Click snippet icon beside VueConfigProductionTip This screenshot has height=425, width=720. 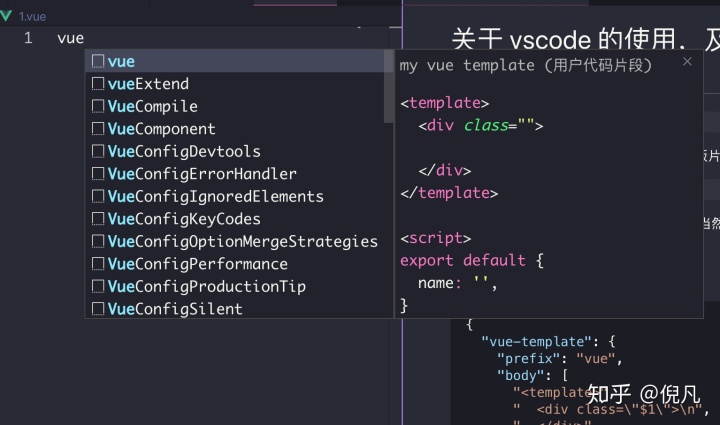point(98,286)
